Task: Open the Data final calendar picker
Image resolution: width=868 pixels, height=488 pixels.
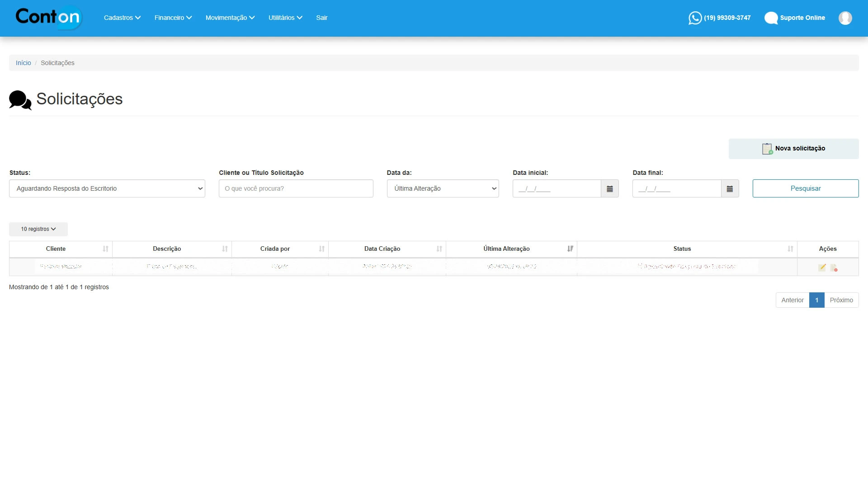Action: tap(730, 189)
